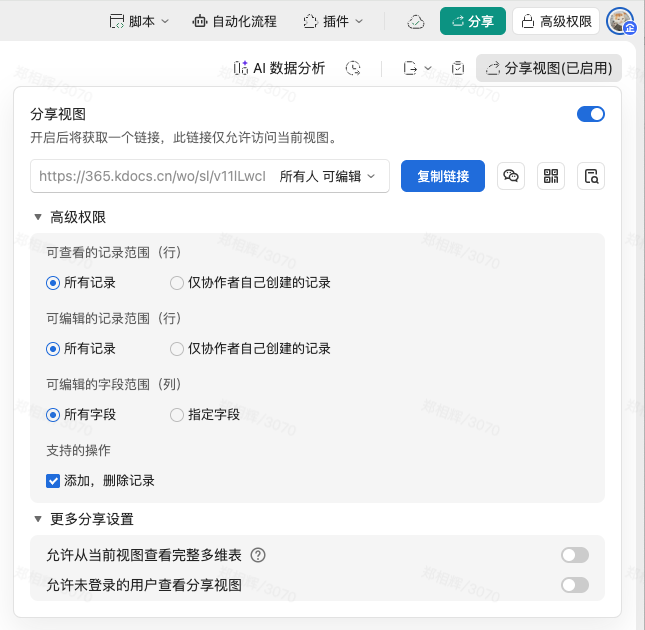Turn off the 分享视图 toggle
645x630 pixels.
coord(591,114)
